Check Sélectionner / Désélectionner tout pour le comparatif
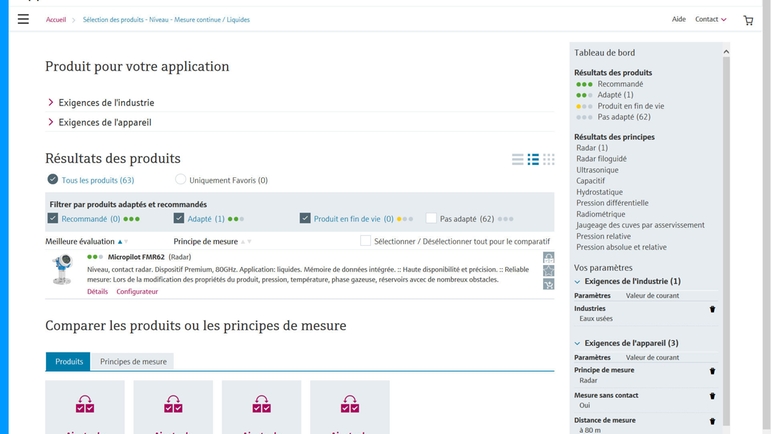771x434 pixels. 365,241
